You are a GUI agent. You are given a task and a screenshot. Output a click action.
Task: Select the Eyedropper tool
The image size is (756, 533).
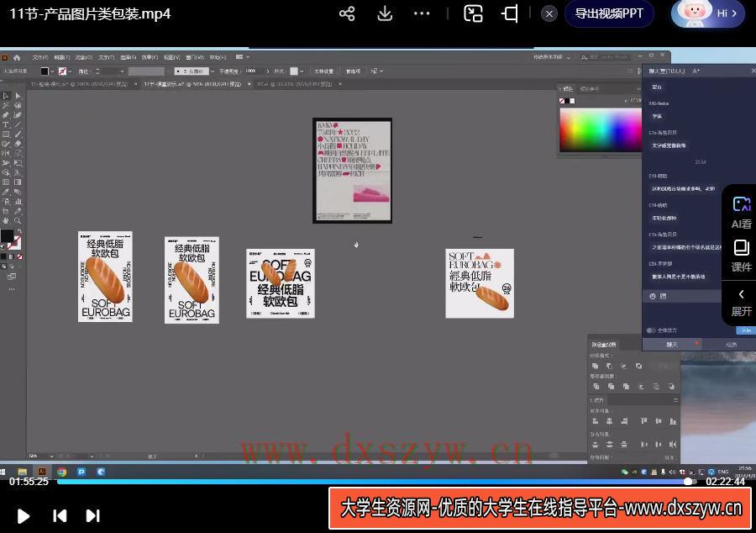(x=6, y=192)
